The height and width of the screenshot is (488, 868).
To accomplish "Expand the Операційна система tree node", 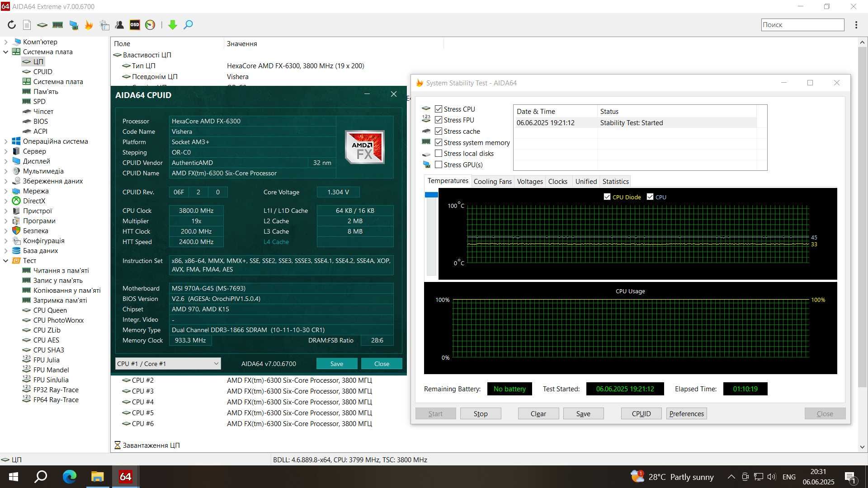I will click(6, 141).
